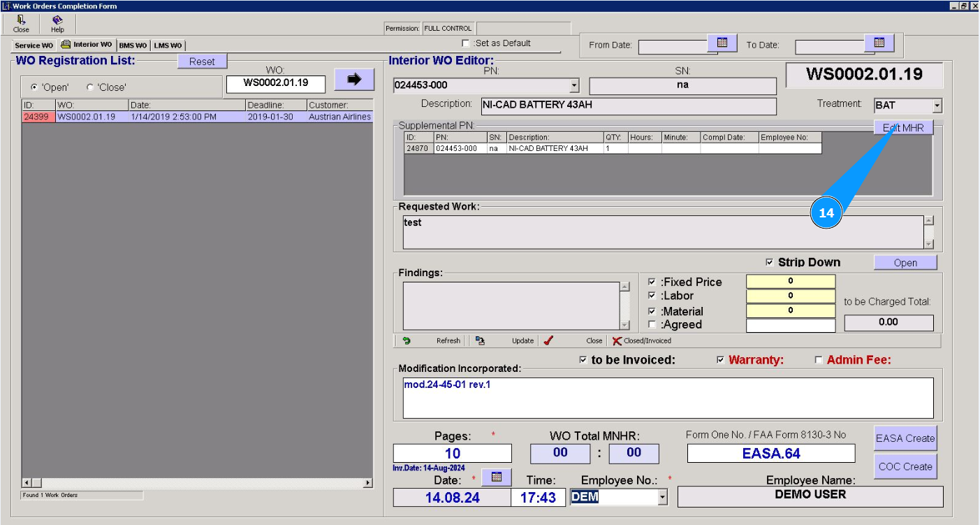Viewport: 980px width, 525px height.
Task: Select the 'Close' radio button
Action: click(x=90, y=87)
